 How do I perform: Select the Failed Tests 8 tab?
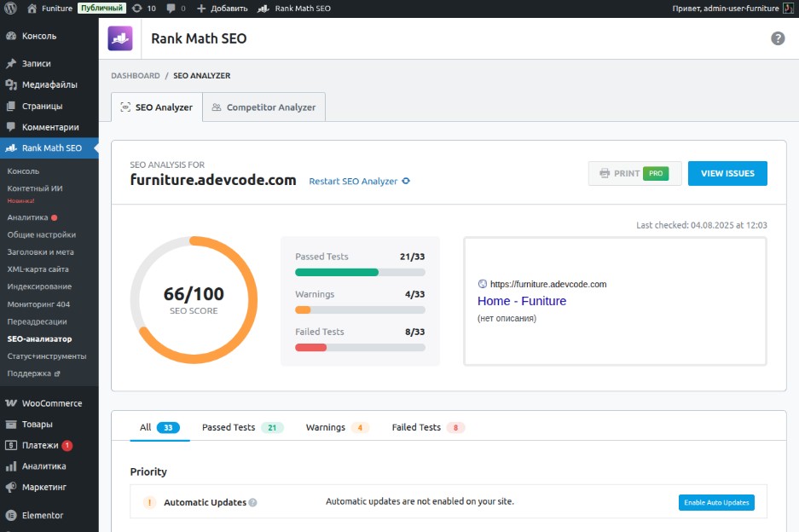428,427
